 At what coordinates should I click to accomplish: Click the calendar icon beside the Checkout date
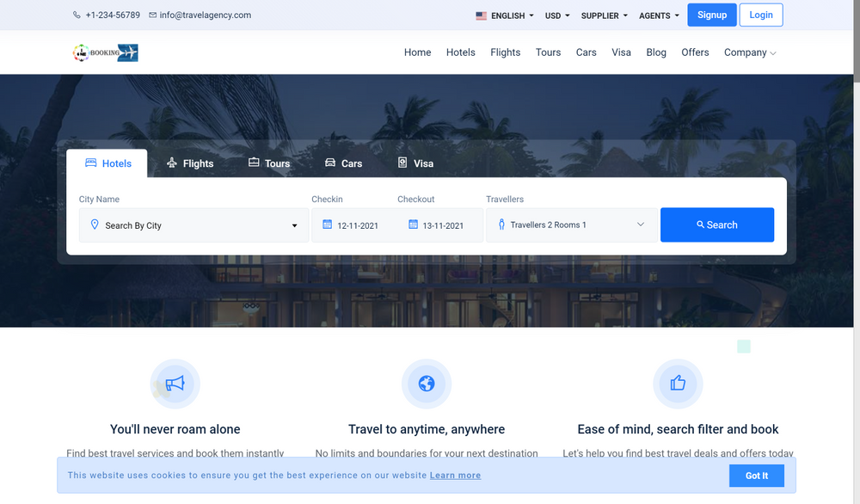coord(412,224)
